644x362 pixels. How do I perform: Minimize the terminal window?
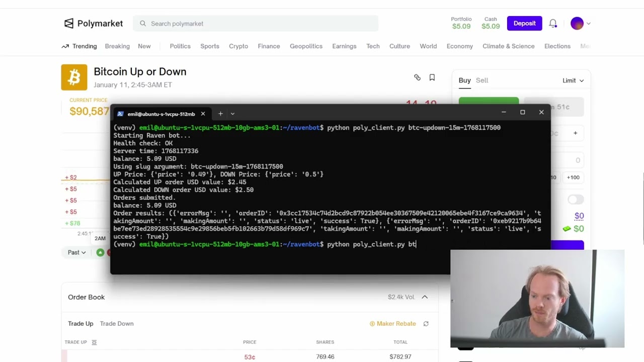(x=504, y=112)
